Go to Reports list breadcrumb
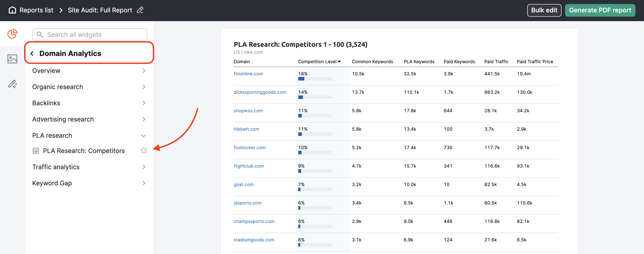This screenshot has height=254, width=644. point(36,10)
